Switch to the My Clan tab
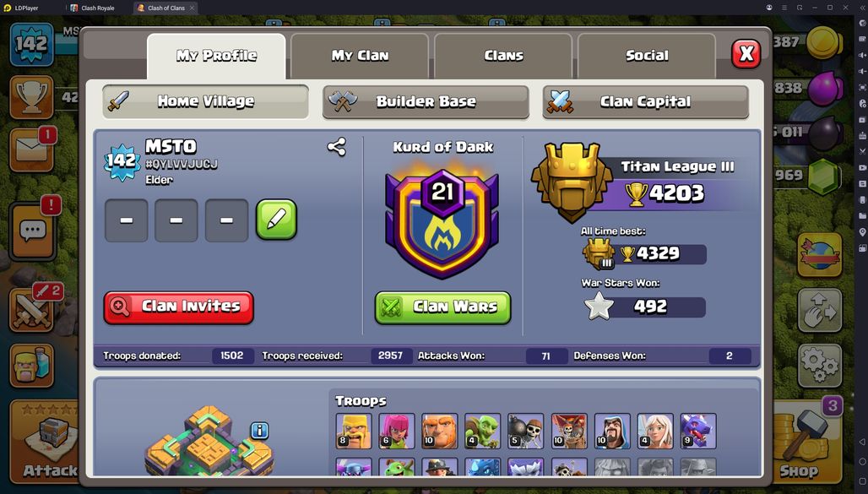The height and width of the screenshot is (494, 868). point(360,56)
